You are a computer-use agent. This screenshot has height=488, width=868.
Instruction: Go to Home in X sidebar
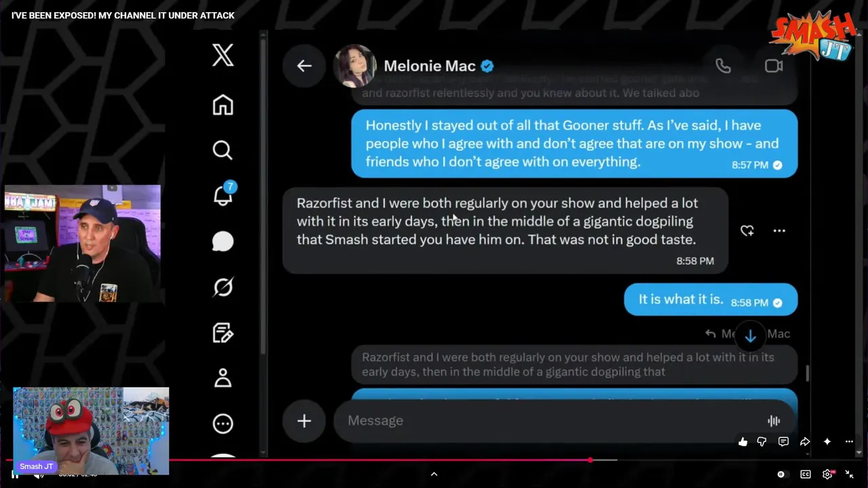point(223,105)
